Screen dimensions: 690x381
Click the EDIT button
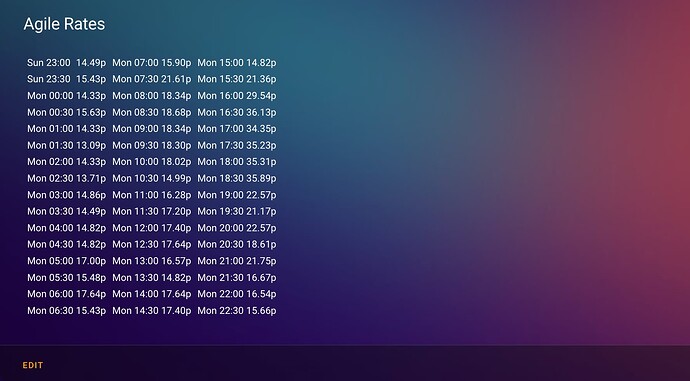33,365
